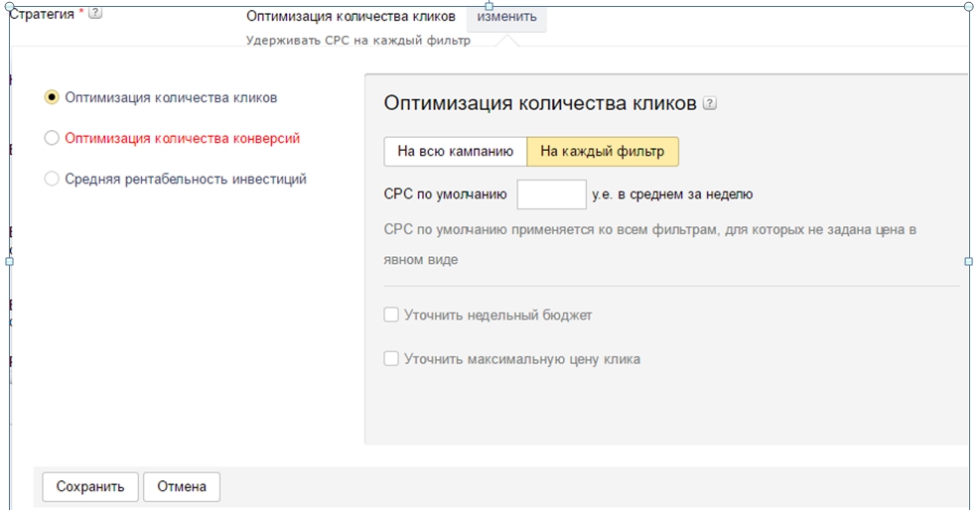Tick Уточнить максимальную цену клика checkbox
This screenshot has width=980, height=510.
point(391,359)
